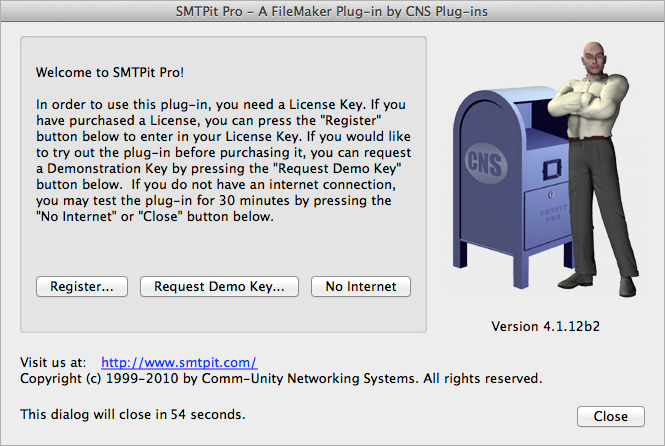The width and height of the screenshot is (665, 446).
Task: Click the mailbox's square pull handle
Action: tap(552, 170)
